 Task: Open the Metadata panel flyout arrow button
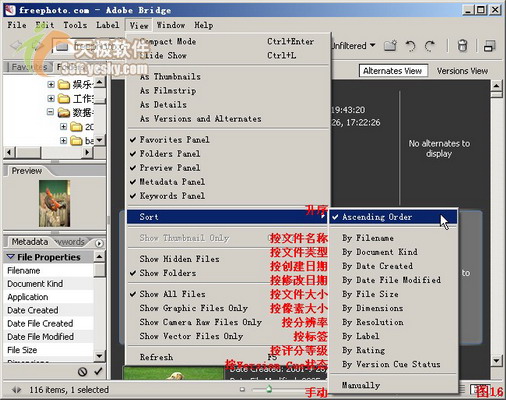click(99, 243)
